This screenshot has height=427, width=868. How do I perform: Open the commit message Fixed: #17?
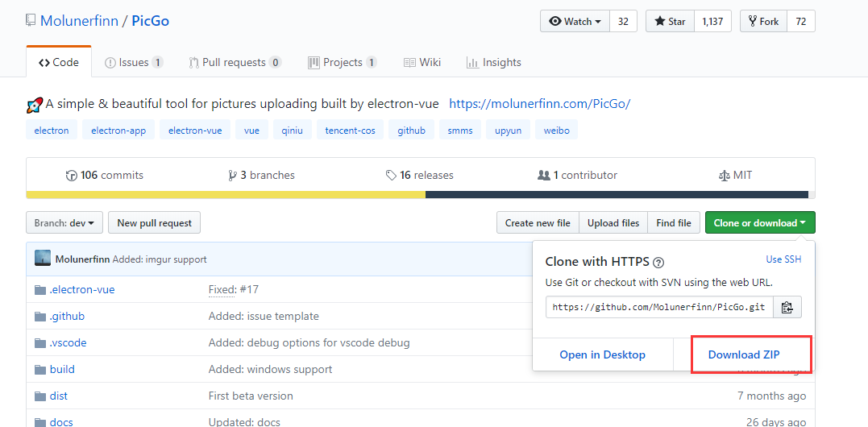click(233, 289)
